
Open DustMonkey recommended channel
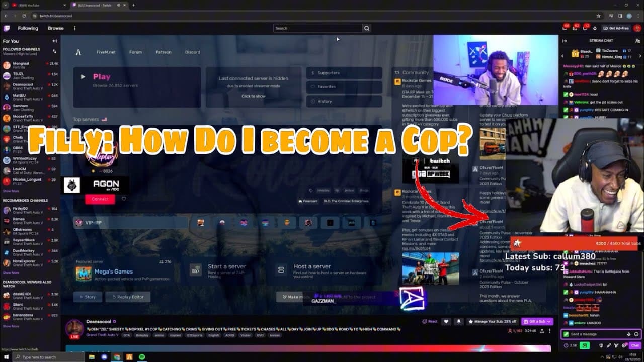click(30, 252)
